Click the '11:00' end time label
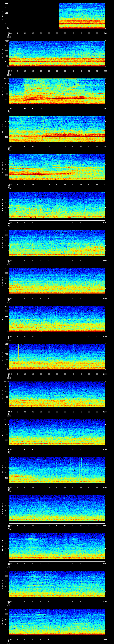Image resolution: width=114 pixels, height=644 pixels. [x=105, y=260]
